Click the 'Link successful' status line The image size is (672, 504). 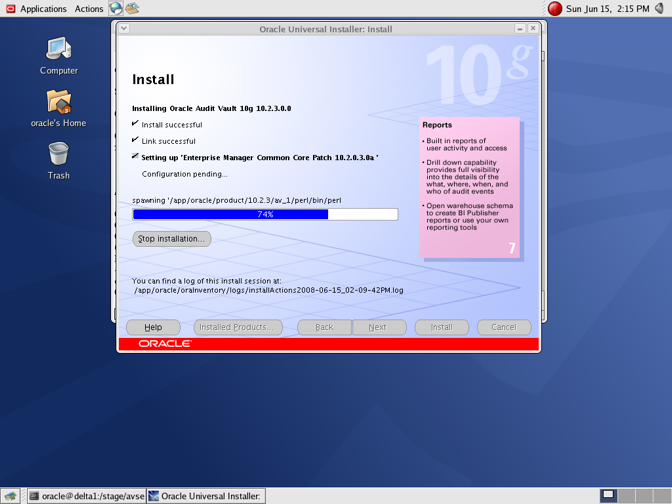[x=168, y=141]
